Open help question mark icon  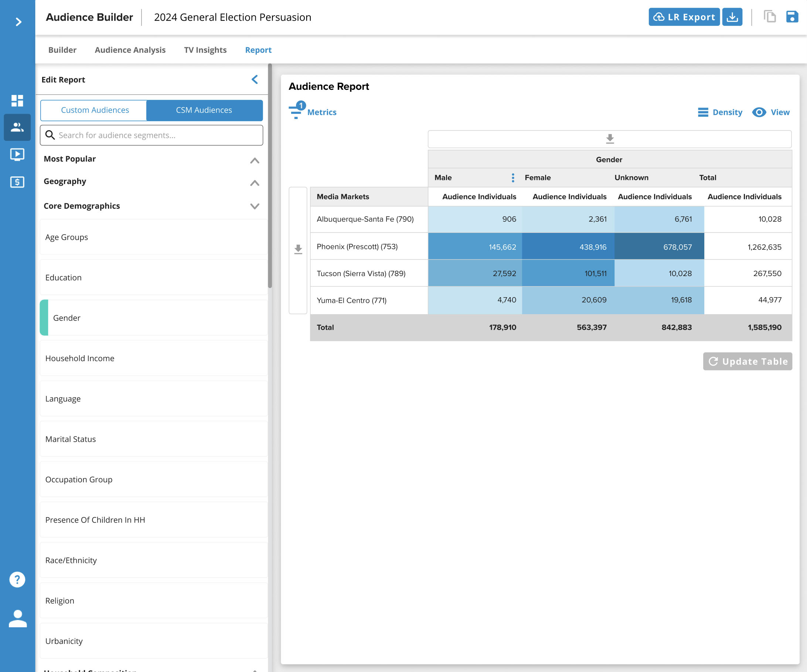pyautogui.click(x=17, y=579)
